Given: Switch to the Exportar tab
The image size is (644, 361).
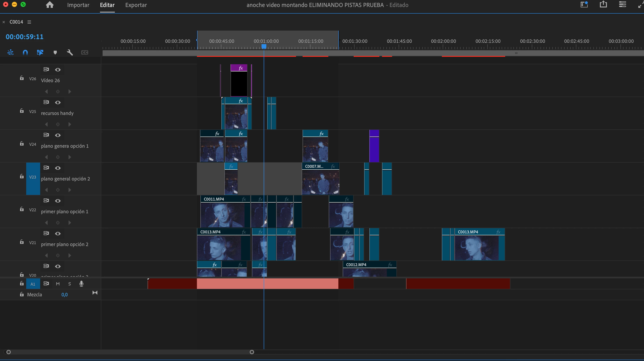Looking at the screenshot, I should 136,5.
